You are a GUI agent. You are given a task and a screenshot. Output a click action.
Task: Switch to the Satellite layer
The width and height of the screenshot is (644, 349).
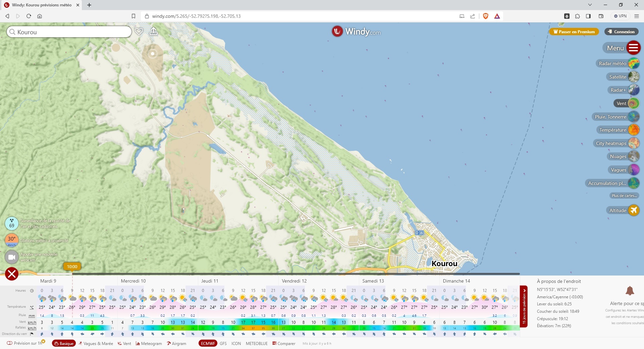(623, 77)
